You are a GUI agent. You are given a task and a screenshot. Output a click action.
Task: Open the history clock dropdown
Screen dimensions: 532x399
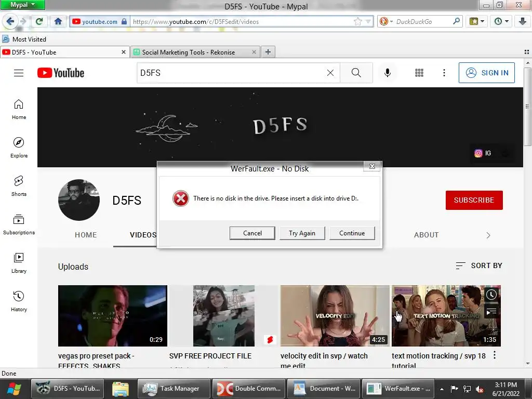click(x=501, y=21)
